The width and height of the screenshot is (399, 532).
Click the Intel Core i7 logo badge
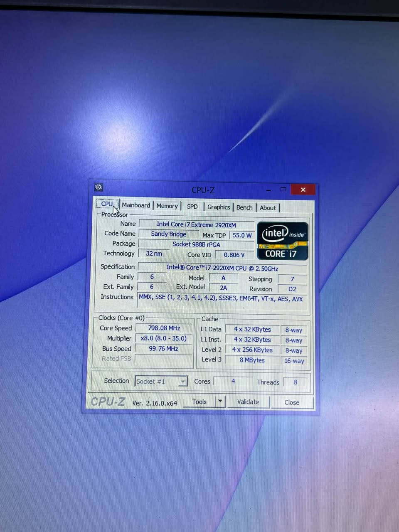coord(283,241)
